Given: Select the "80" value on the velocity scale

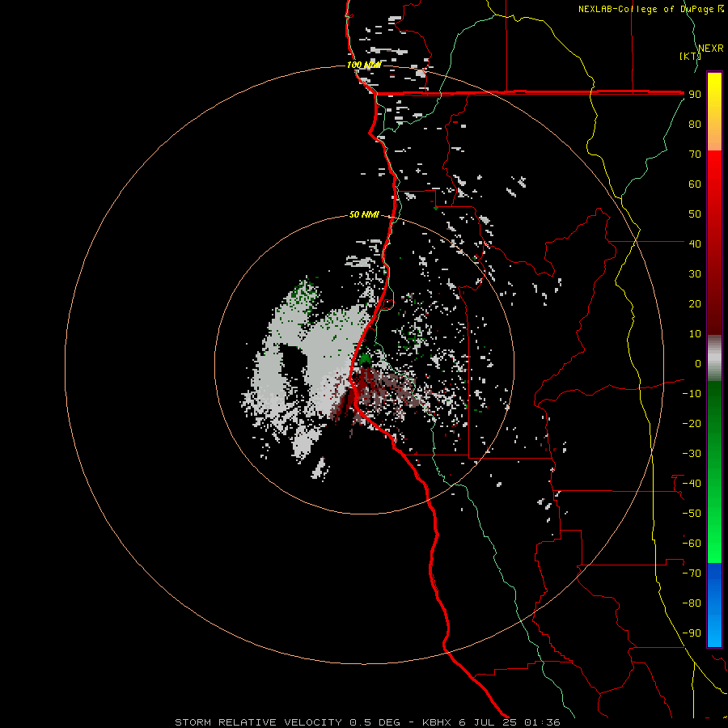Looking at the screenshot, I should coord(695,124).
